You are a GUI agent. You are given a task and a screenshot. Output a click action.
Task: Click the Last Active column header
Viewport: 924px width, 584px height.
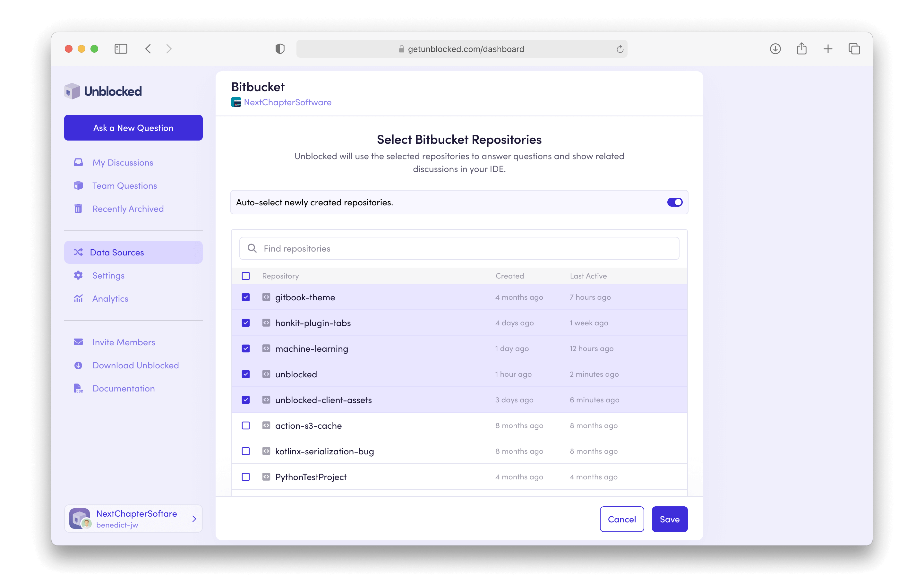(x=588, y=276)
